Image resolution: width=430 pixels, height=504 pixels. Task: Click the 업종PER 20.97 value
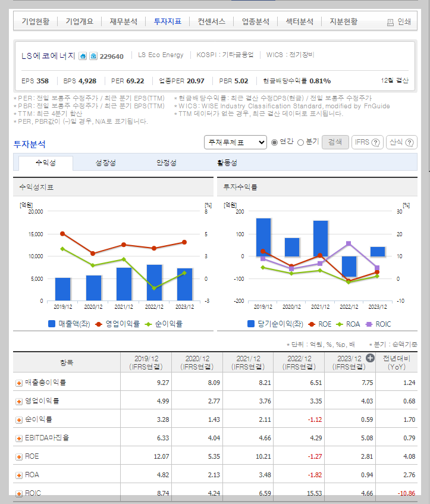[x=196, y=81]
